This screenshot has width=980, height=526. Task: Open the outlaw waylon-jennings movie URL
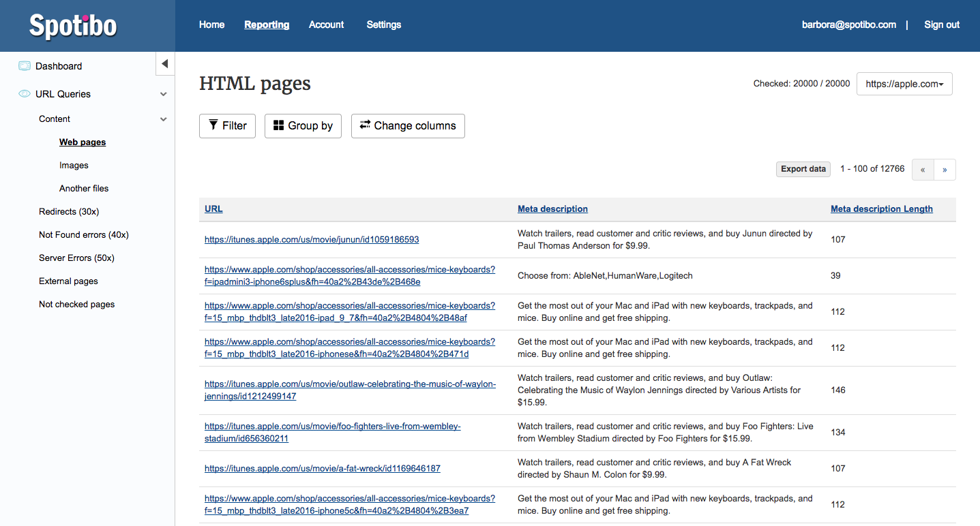pos(350,390)
